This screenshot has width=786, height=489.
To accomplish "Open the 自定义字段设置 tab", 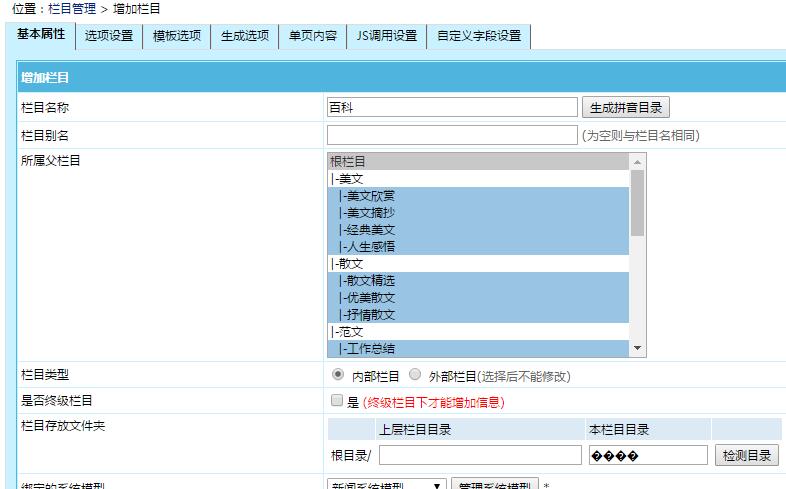I will pyautogui.click(x=479, y=36).
